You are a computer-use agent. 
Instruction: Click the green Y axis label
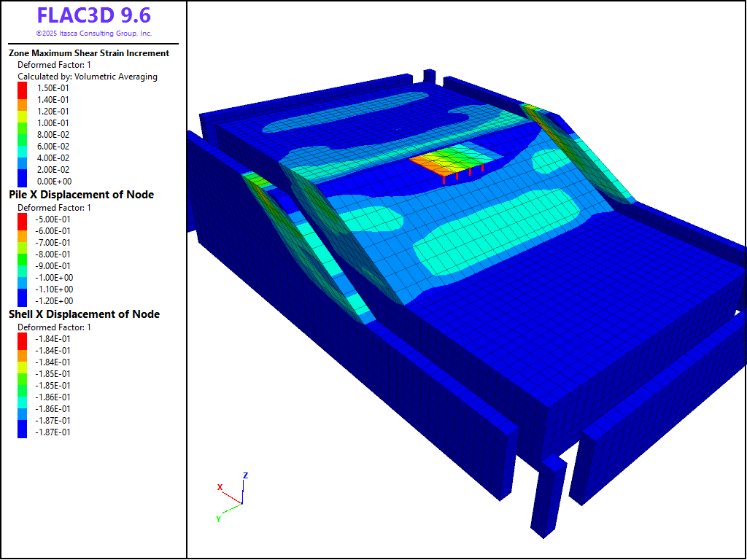(x=218, y=518)
